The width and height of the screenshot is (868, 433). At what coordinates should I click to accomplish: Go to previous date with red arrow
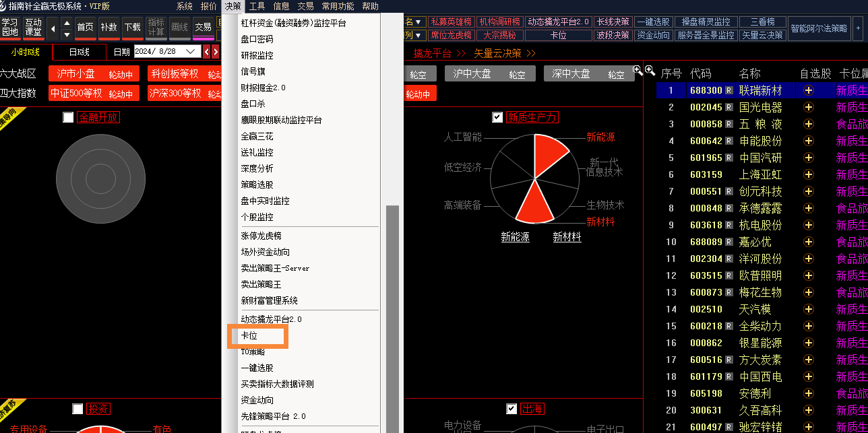click(x=206, y=52)
